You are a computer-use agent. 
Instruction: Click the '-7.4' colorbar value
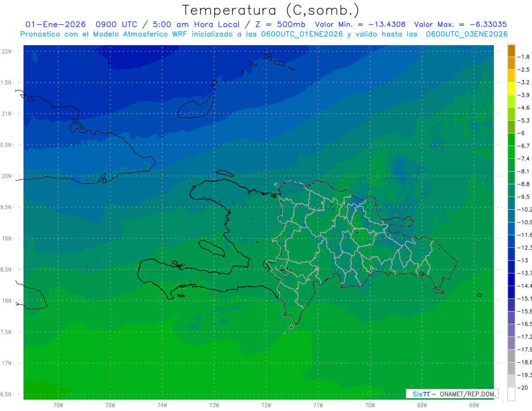(x=524, y=159)
